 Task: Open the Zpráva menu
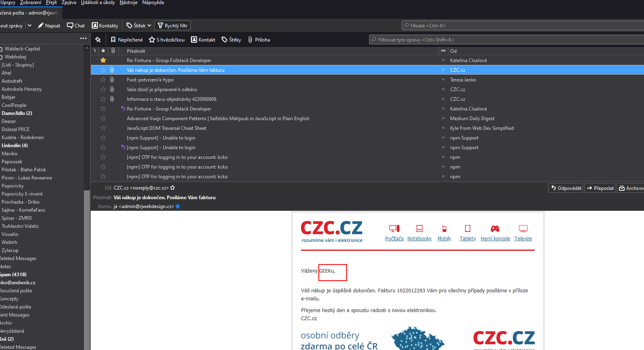click(69, 3)
